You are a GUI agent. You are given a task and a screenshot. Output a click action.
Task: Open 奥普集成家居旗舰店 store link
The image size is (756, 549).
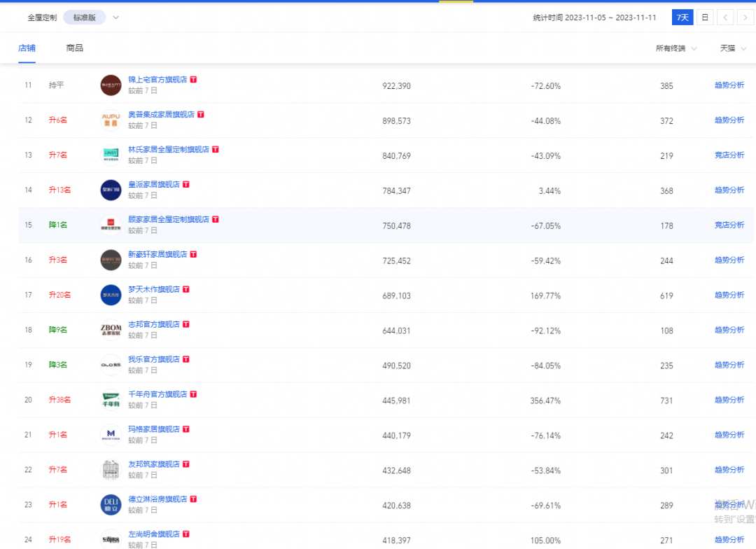161,114
